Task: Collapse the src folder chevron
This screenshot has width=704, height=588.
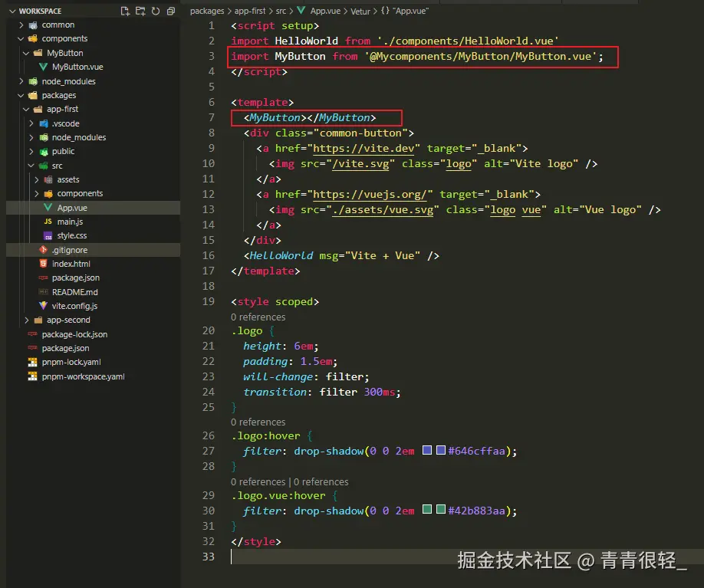Action: (x=31, y=166)
